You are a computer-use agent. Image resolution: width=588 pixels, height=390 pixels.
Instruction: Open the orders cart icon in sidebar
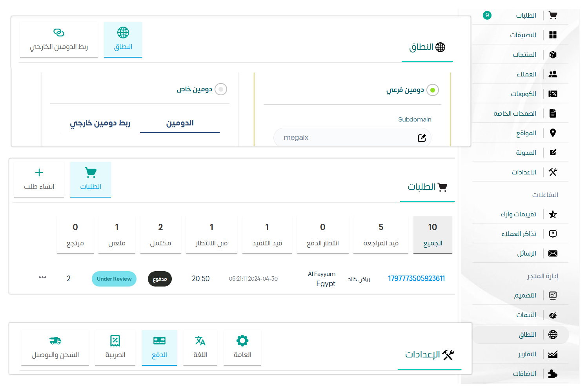click(x=553, y=15)
